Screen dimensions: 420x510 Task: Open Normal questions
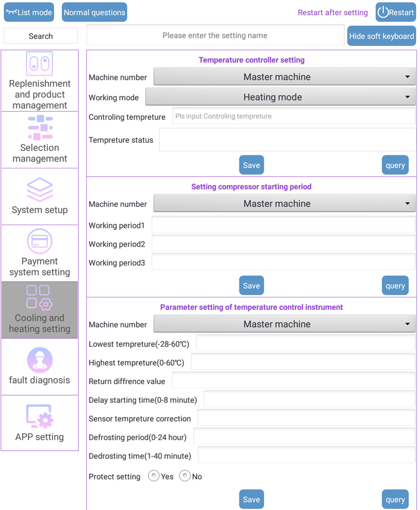94,12
